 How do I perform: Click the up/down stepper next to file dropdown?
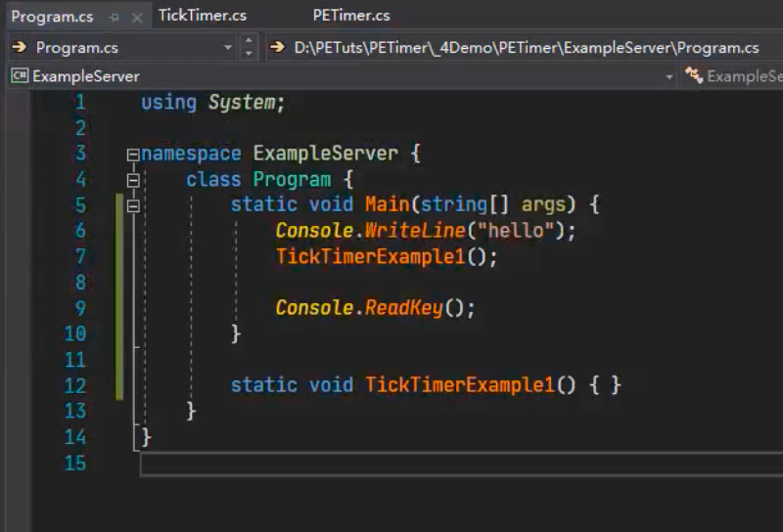pos(249,47)
